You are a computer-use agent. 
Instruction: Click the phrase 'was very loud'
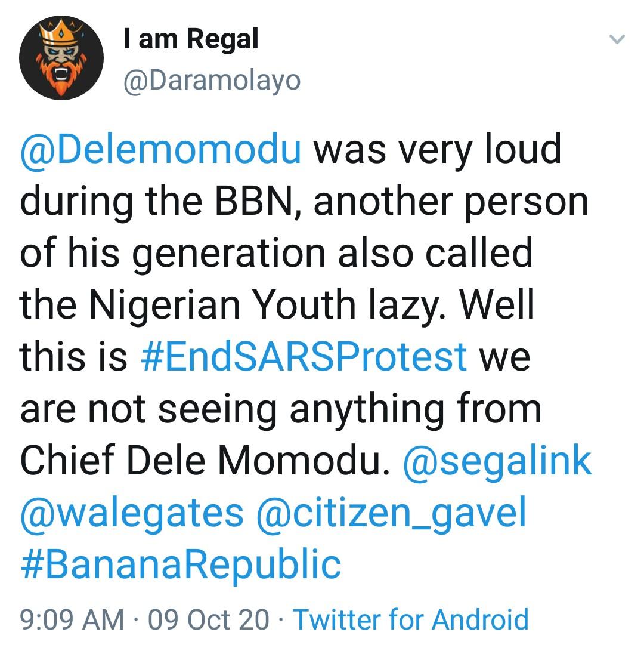pyautogui.click(x=437, y=149)
